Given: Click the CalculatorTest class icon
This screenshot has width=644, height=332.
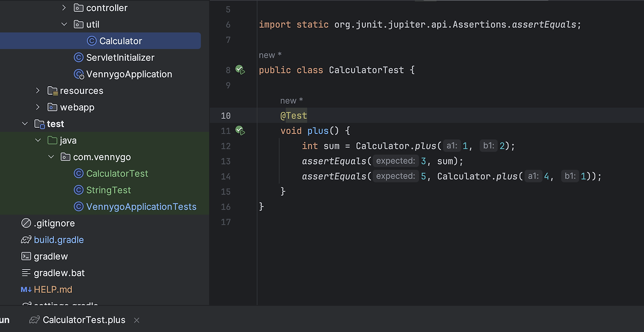Looking at the screenshot, I should coord(78,173).
